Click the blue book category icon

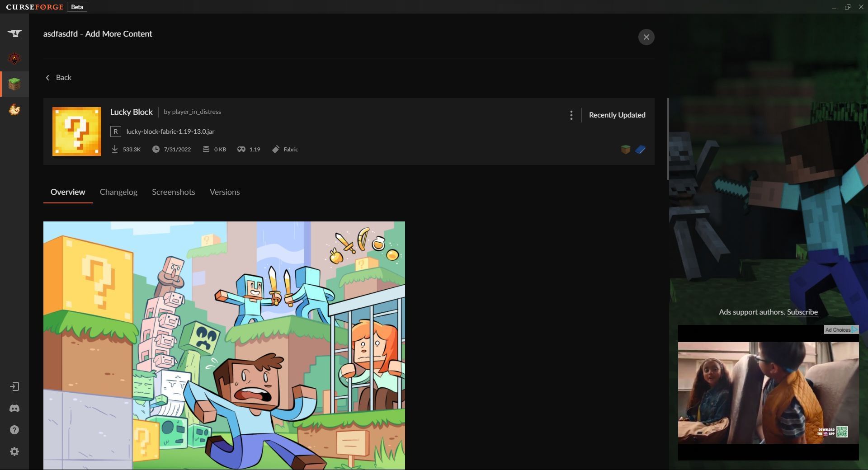coord(640,150)
